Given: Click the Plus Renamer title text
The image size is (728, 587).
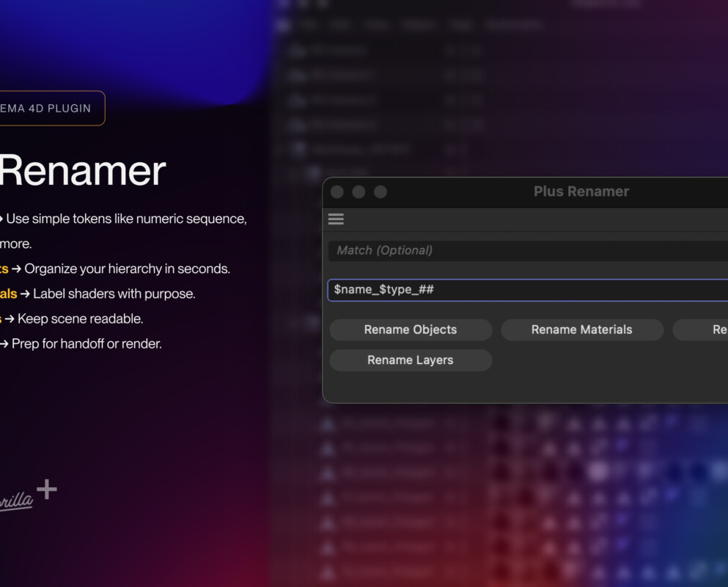Looking at the screenshot, I should pos(581,192).
